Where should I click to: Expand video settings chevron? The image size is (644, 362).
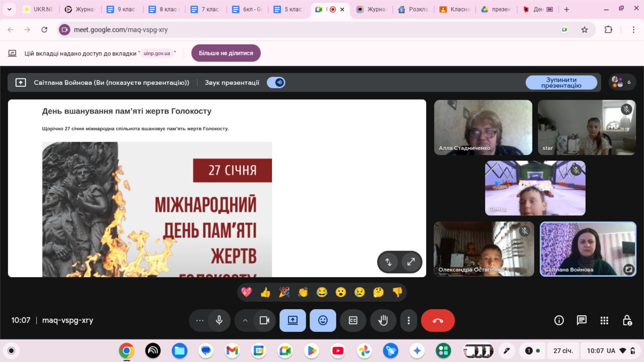(245, 320)
